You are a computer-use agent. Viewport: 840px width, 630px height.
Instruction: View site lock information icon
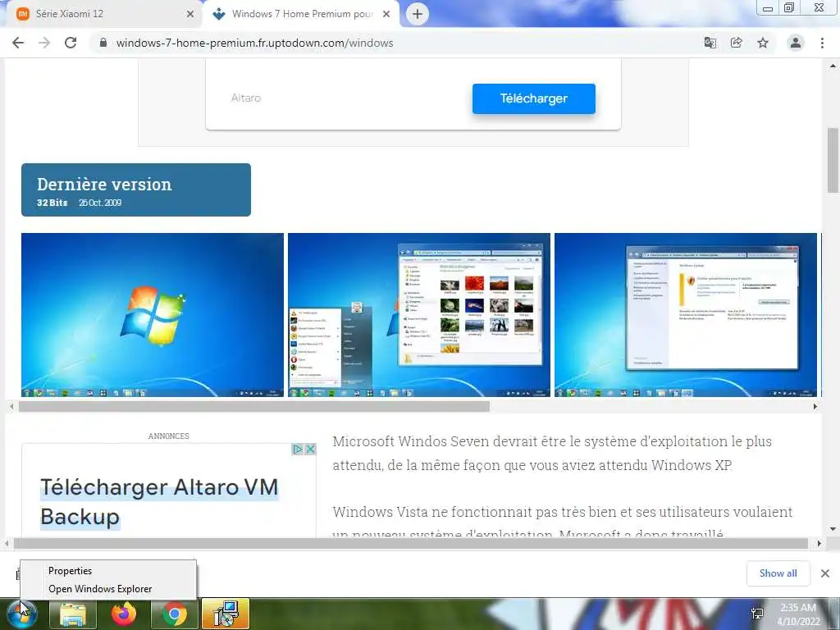coord(103,43)
